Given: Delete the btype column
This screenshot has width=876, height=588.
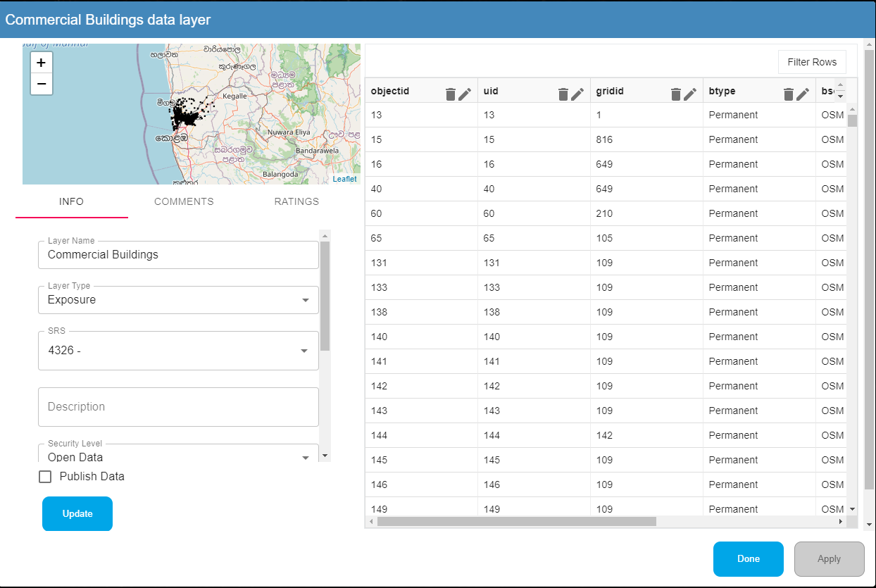Looking at the screenshot, I should pos(789,94).
